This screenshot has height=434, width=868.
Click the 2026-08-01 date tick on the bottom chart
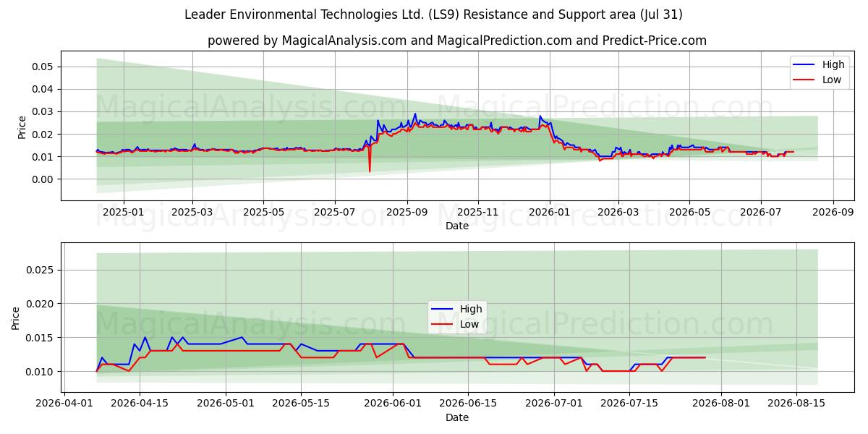coord(721,404)
